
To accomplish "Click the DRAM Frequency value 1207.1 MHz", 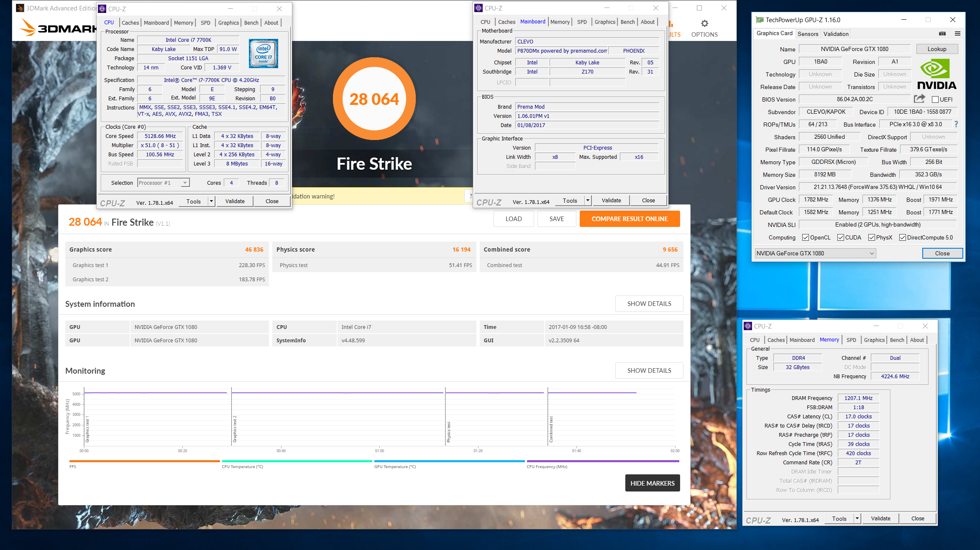I will pos(858,398).
